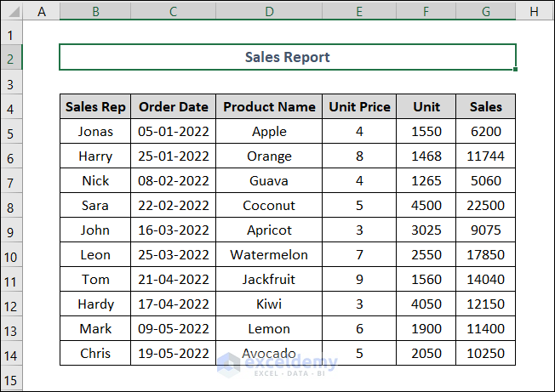
Task: Select the sales value 22500
Action: click(485, 206)
